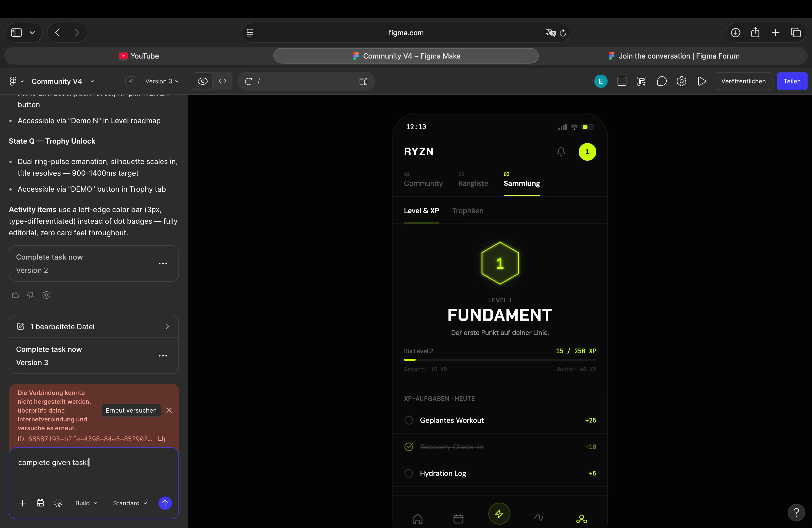
Task: Switch to preview mode eye icon
Action: click(x=203, y=81)
